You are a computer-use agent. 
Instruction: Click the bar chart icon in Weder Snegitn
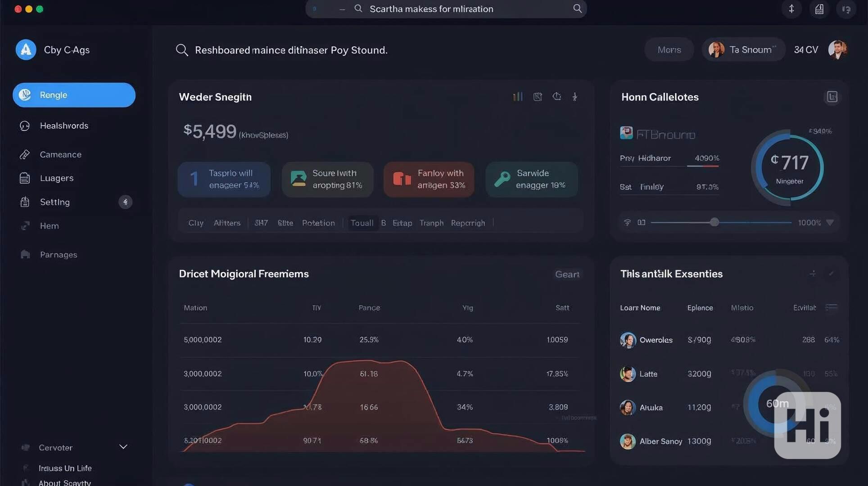click(518, 97)
